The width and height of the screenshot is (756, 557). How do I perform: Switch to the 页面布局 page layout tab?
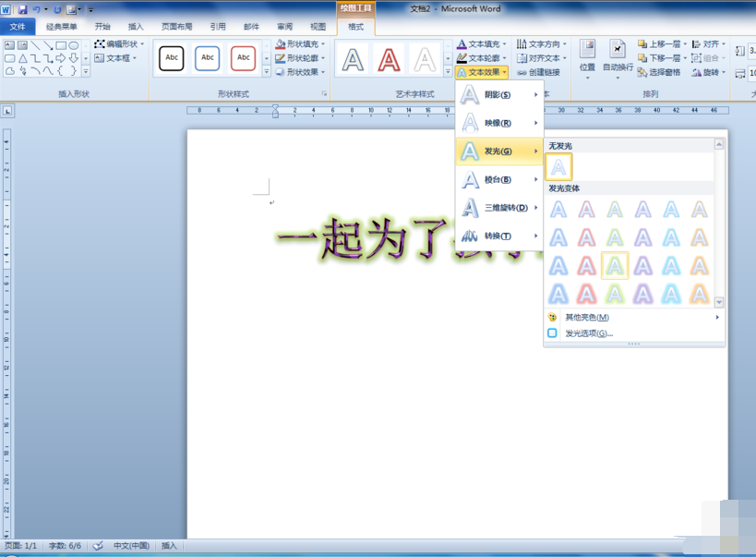[176, 27]
